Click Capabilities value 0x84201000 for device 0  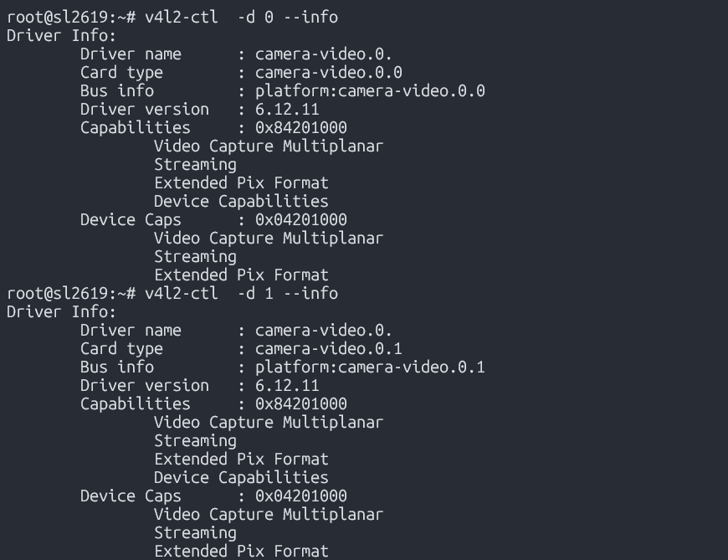click(300, 127)
